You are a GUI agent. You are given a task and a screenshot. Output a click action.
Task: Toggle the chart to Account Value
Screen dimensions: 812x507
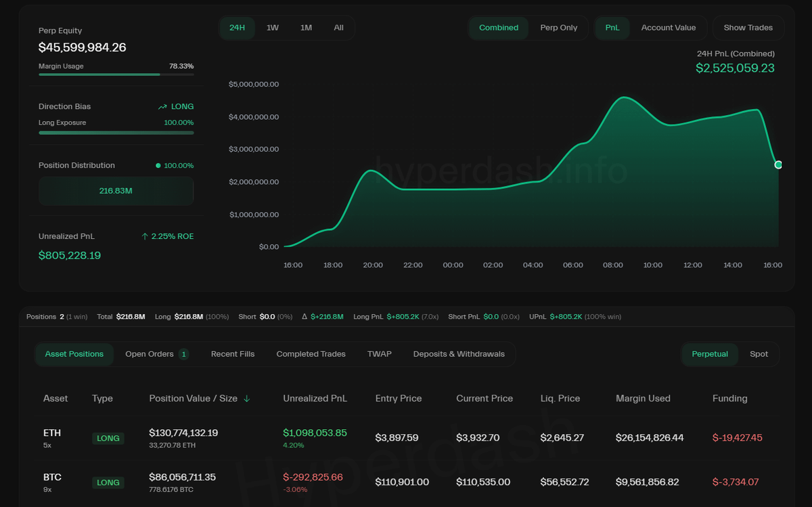pyautogui.click(x=669, y=28)
